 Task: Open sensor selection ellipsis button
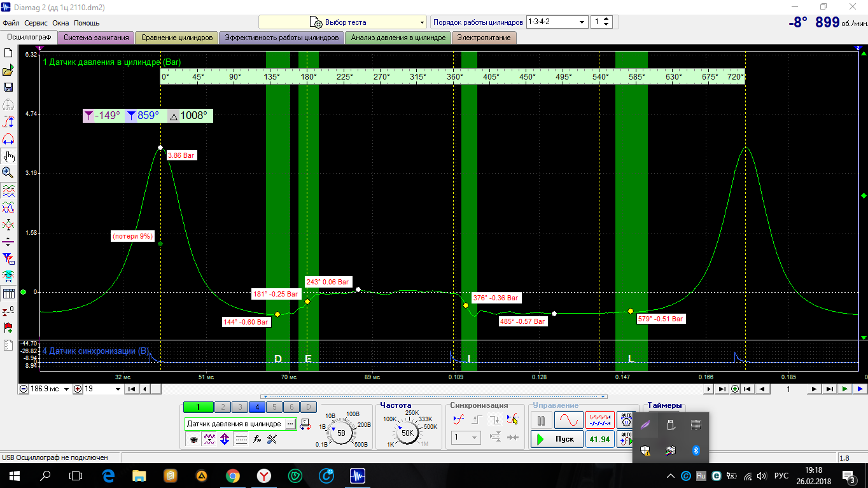pyautogui.click(x=290, y=424)
